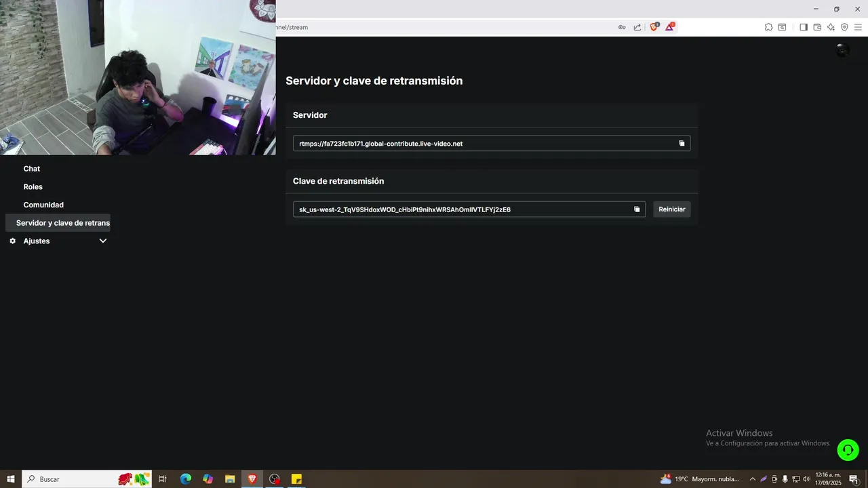
Task: Click the Ajustes gear icon
Action: coord(12,241)
